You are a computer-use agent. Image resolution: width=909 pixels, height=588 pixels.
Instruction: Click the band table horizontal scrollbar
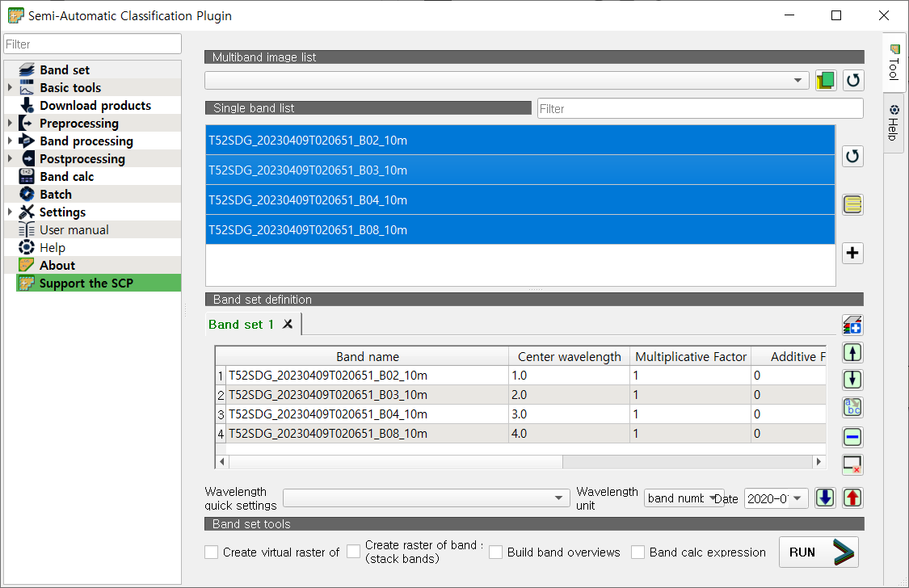(520, 462)
